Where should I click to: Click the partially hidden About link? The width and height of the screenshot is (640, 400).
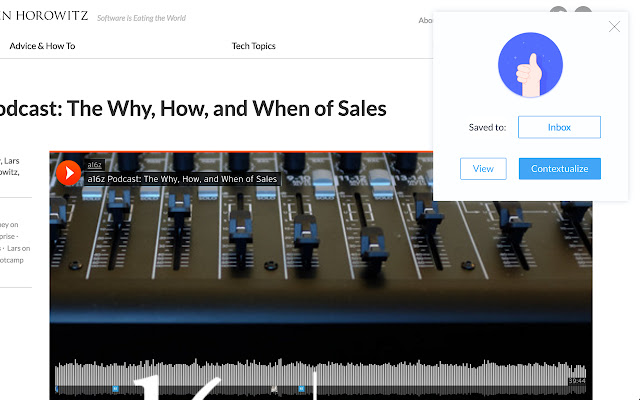click(x=425, y=20)
